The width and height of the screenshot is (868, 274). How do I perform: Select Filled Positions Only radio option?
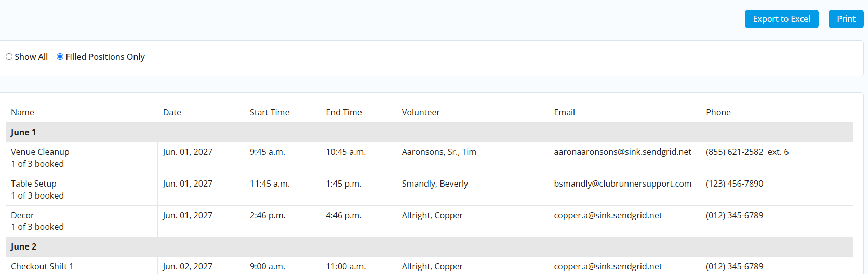click(x=60, y=57)
